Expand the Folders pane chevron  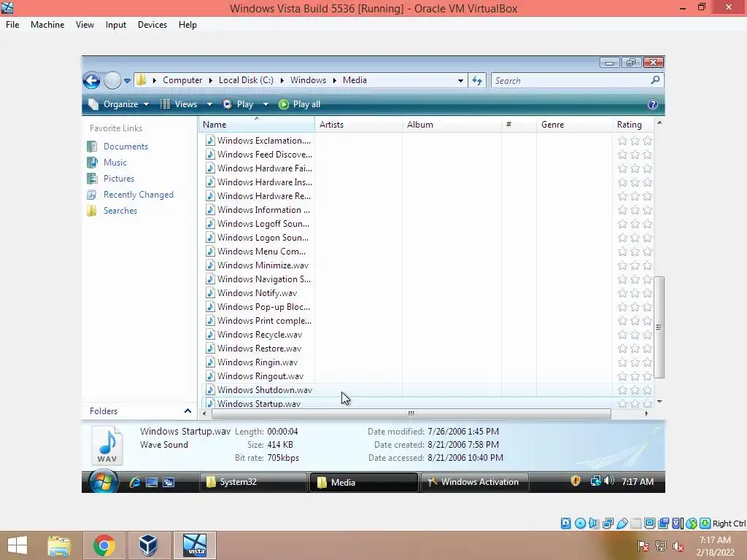coord(187,411)
